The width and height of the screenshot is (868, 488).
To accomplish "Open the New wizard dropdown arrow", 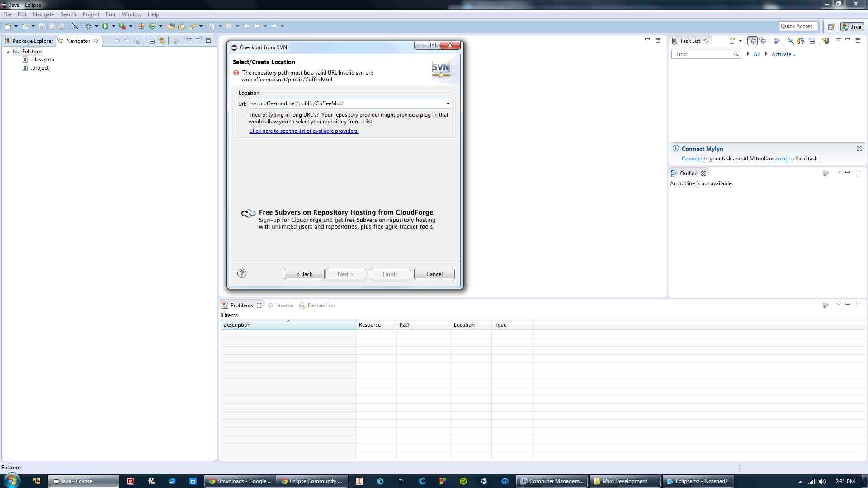I will pos(16,26).
